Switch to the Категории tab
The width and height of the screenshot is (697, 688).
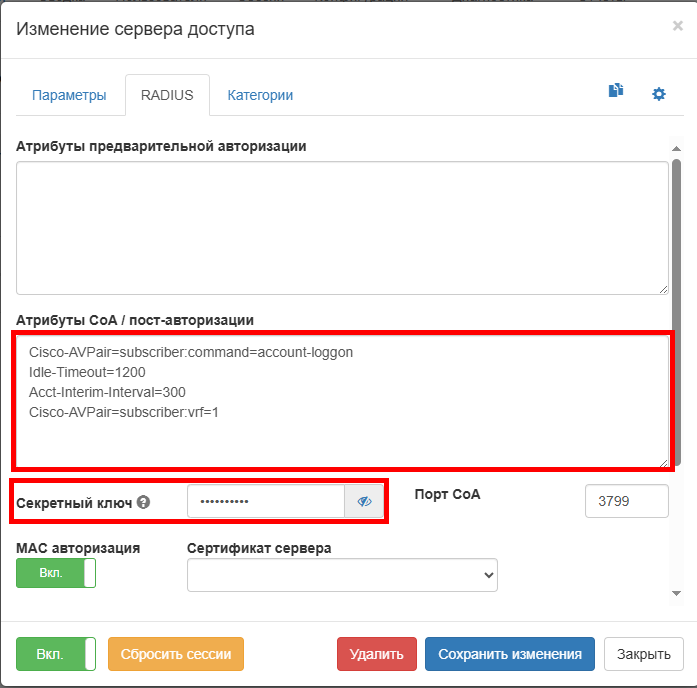[260, 96]
